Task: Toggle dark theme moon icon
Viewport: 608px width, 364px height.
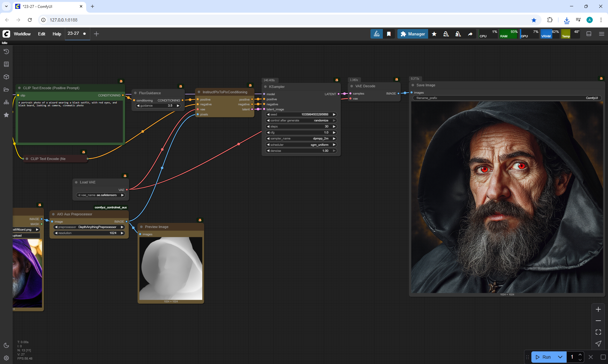Action: [x=6, y=345]
